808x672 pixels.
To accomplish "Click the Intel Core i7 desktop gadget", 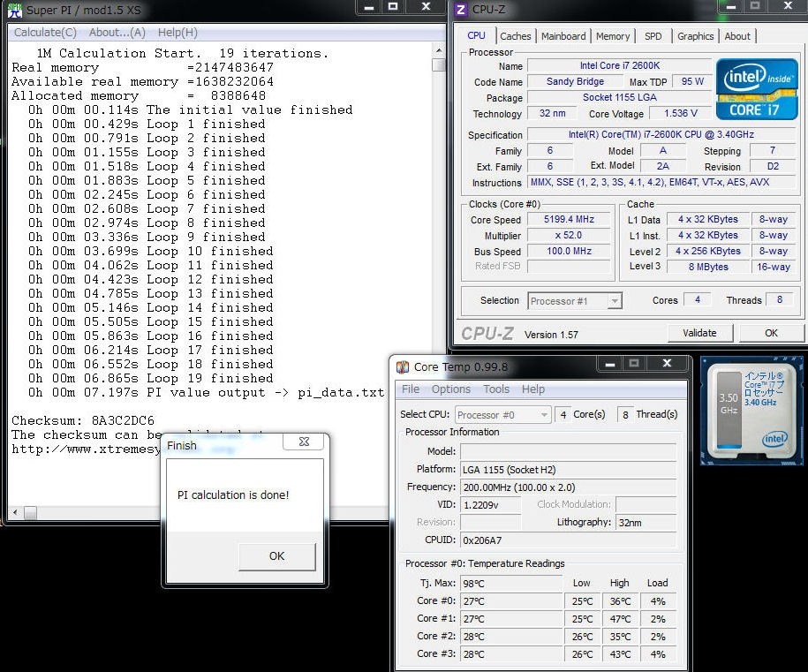I will 751,411.
